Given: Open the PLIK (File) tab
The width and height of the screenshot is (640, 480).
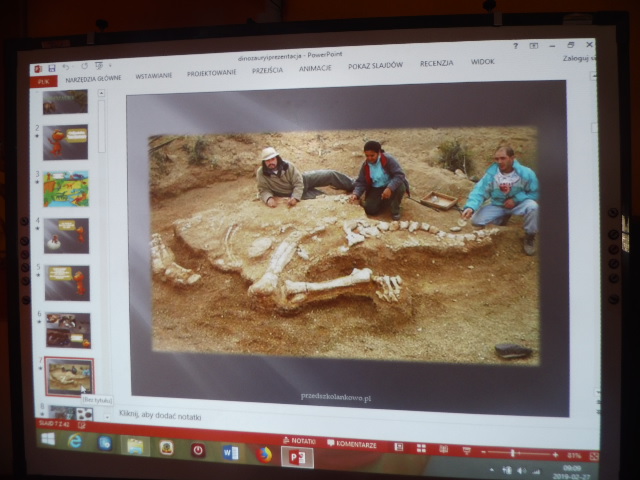Looking at the screenshot, I should click(44, 82).
